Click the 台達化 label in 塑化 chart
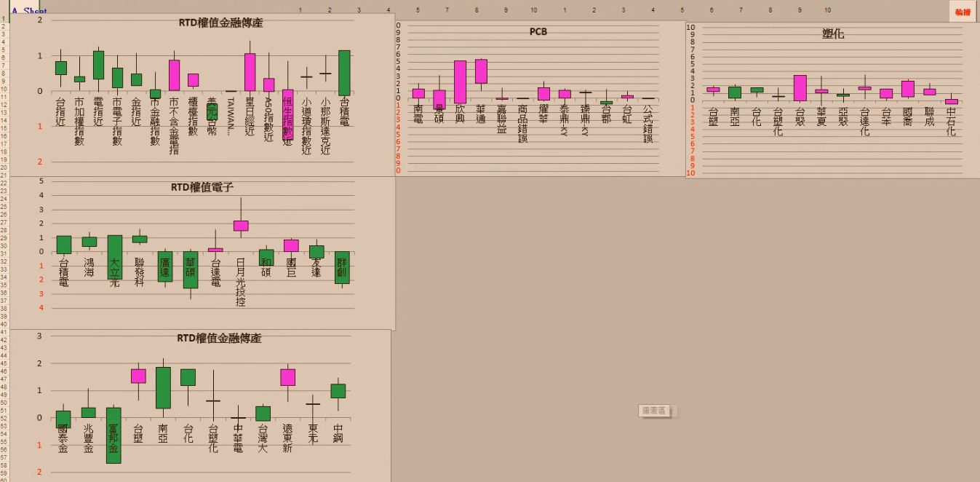The height and width of the screenshot is (482, 980). pyautogui.click(x=864, y=122)
